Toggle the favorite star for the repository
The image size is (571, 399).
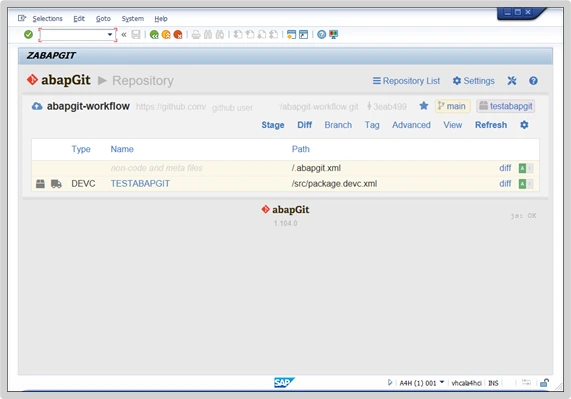(424, 106)
